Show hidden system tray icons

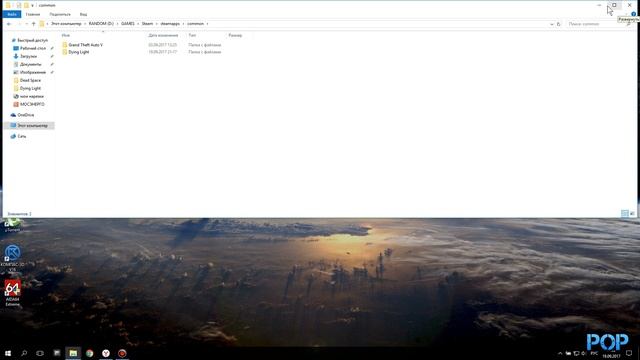[560, 353]
